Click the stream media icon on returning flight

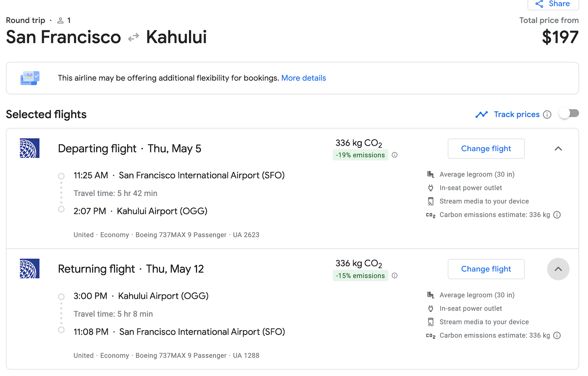point(430,322)
